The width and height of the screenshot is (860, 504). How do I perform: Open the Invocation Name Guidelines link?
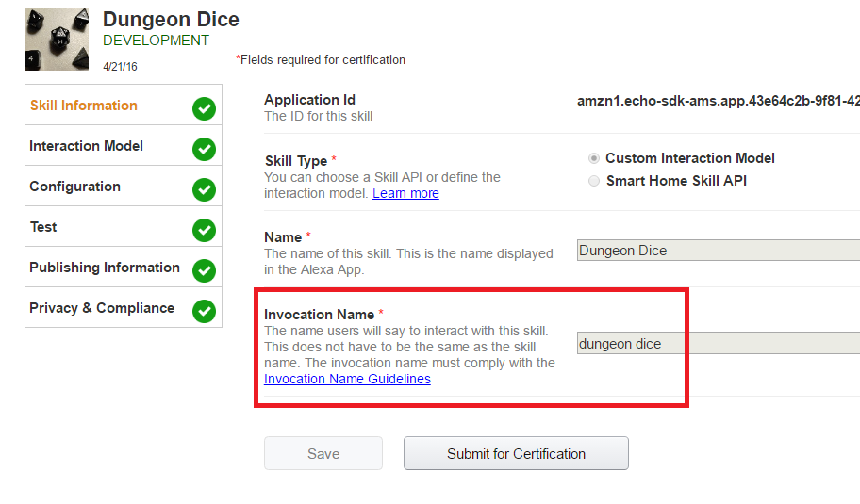(x=347, y=379)
